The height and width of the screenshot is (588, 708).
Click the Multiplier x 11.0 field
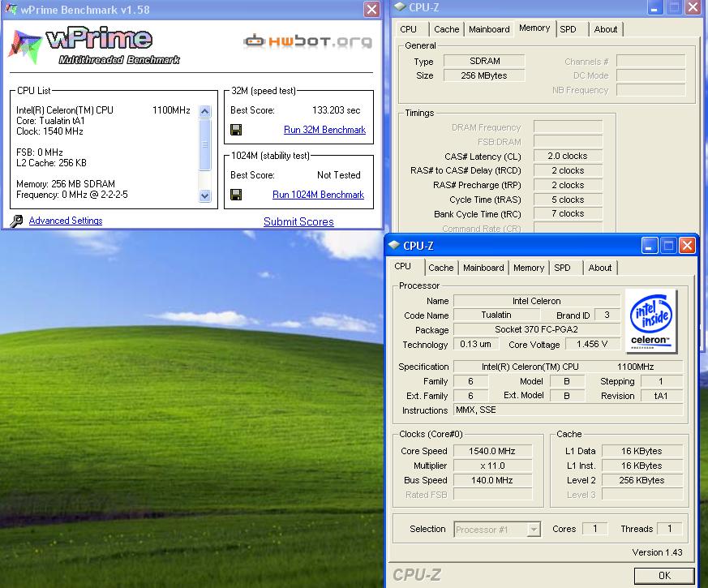[x=492, y=466]
